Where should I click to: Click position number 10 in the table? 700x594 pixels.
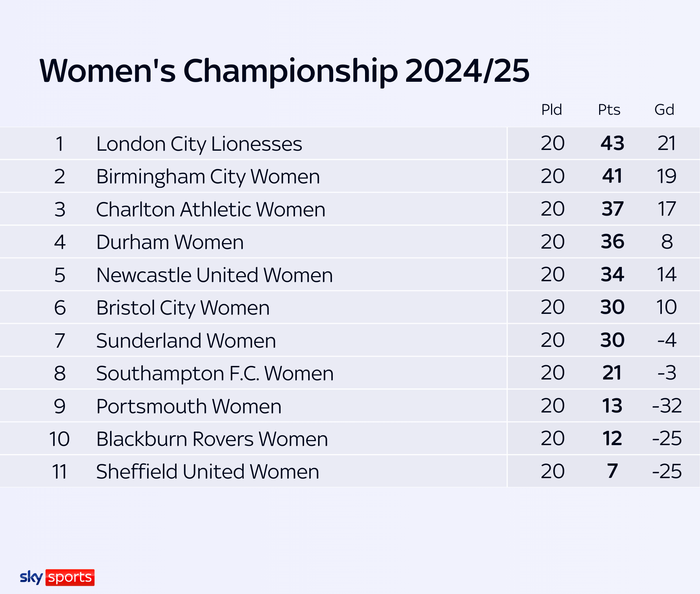59,439
